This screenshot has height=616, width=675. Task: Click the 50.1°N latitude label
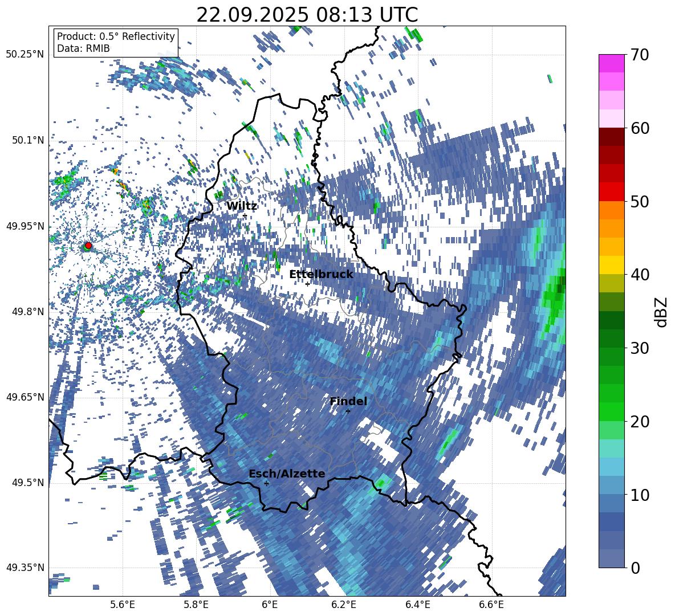coord(28,140)
